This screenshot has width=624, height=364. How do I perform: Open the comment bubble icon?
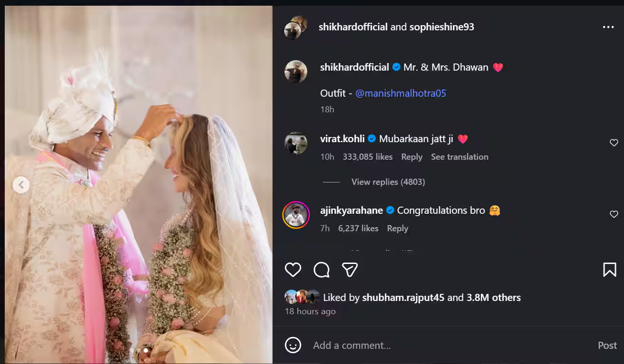(x=321, y=270)
